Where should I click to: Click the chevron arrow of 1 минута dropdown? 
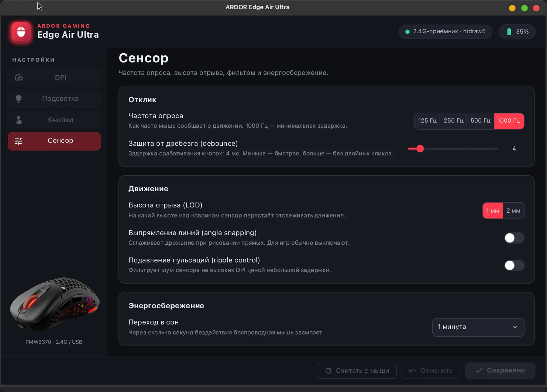(x=515, y=327)
